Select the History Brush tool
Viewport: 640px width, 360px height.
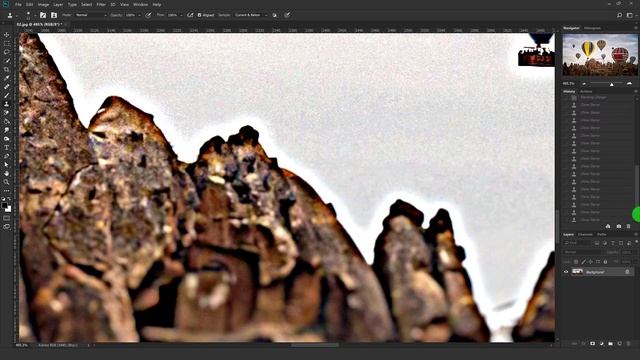(7, 113)
